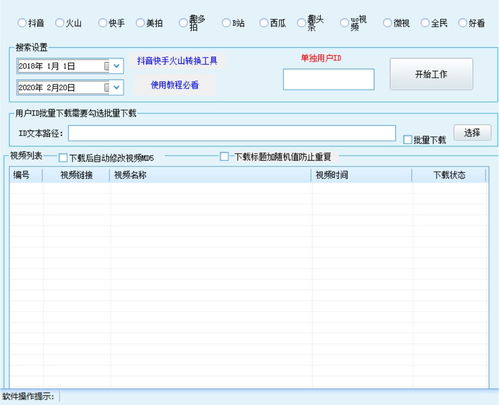
Task: Sort by the 视频链接 column header
Action: click(76, 175)
